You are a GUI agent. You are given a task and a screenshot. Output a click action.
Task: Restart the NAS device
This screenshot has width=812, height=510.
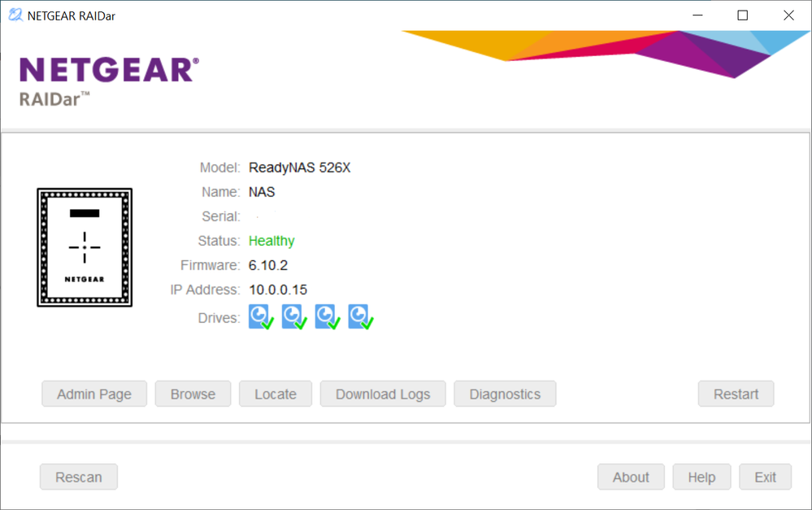[736, 394]
